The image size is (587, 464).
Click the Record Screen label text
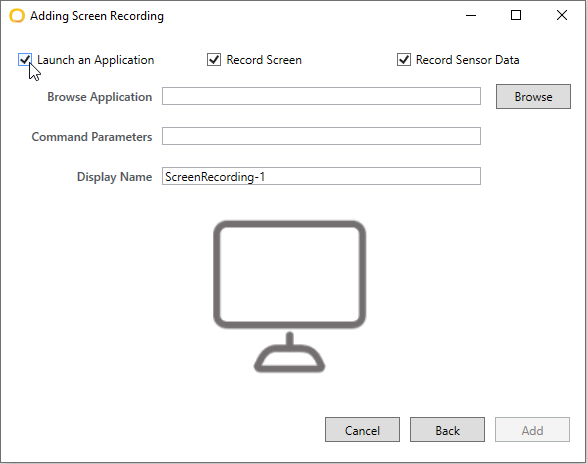(x=264, y=60)
